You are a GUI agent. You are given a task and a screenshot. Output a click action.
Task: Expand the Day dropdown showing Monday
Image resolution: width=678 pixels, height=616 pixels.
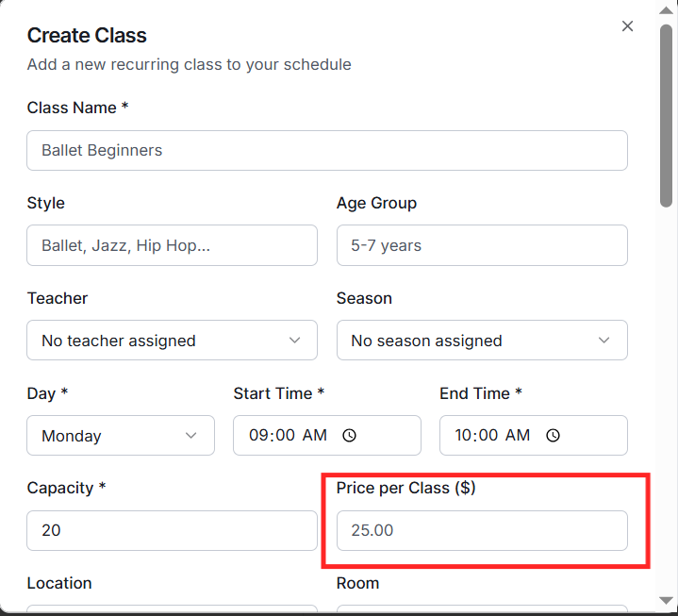pos(120,436)
